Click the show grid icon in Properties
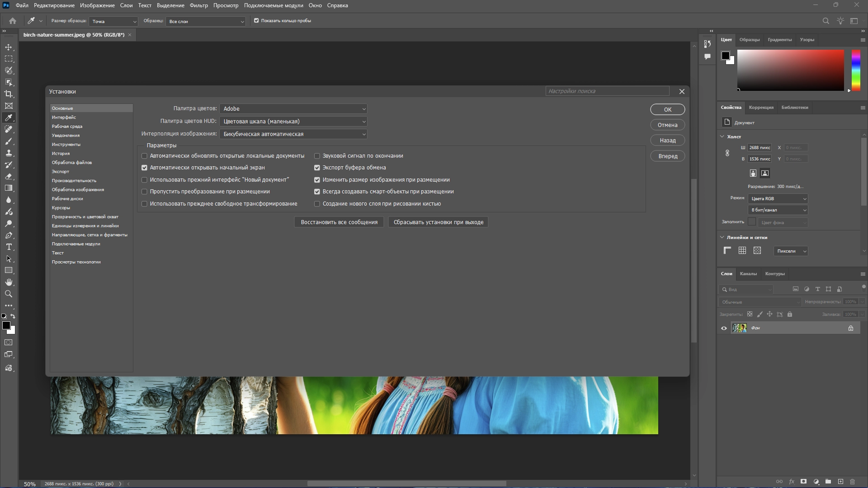 pyautogui.click(x=742, y=251)
